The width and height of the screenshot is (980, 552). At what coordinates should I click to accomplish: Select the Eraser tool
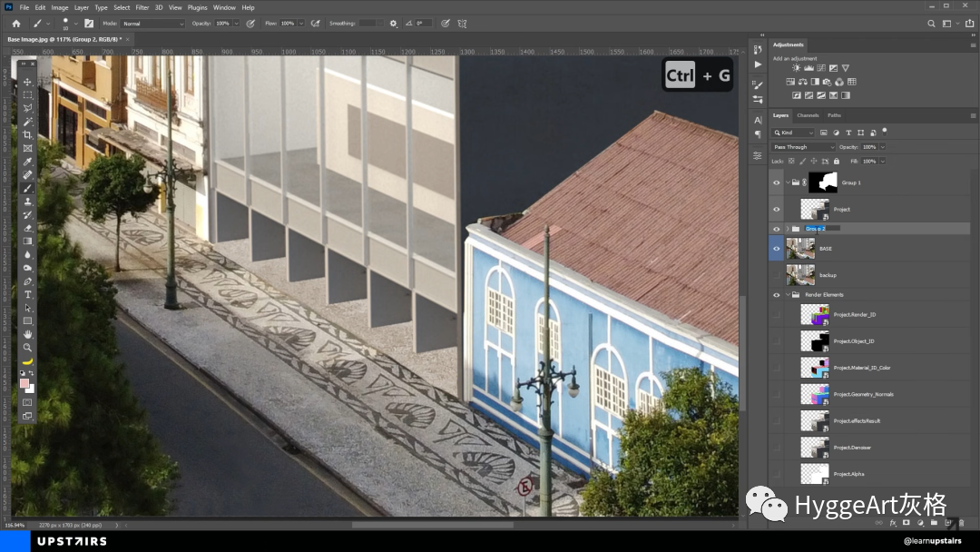[x=27, y=228]
